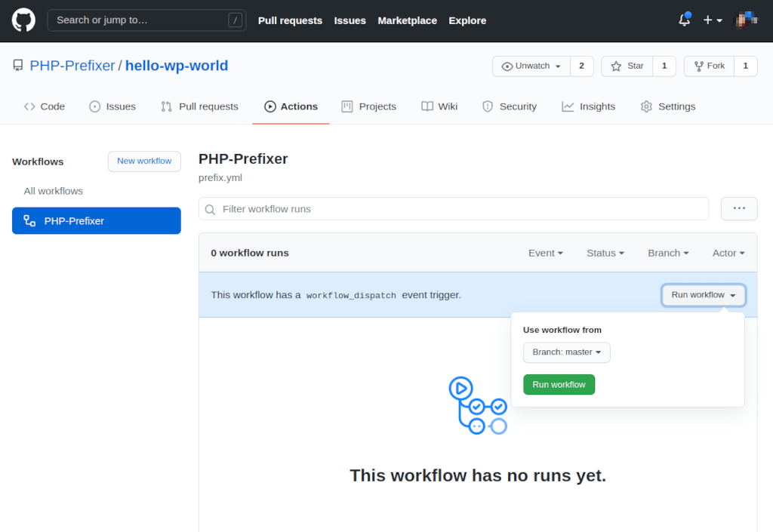Switch to the Wiki tab

(439, 106)
